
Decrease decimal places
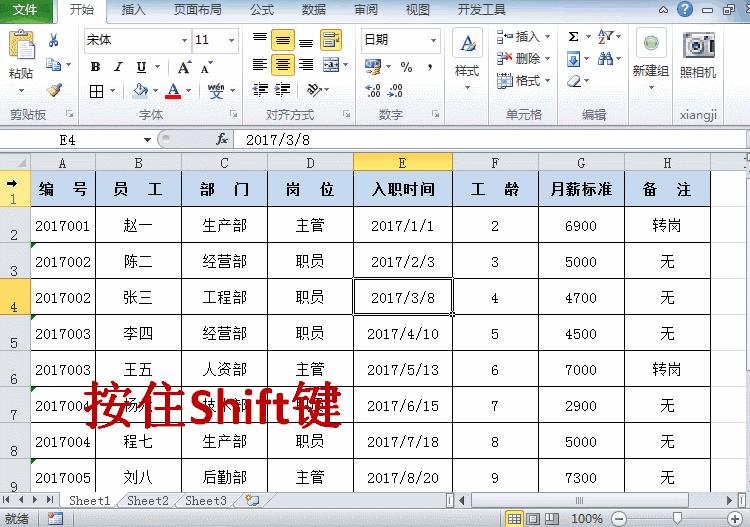pyautogui.click(x=395, y=90)
